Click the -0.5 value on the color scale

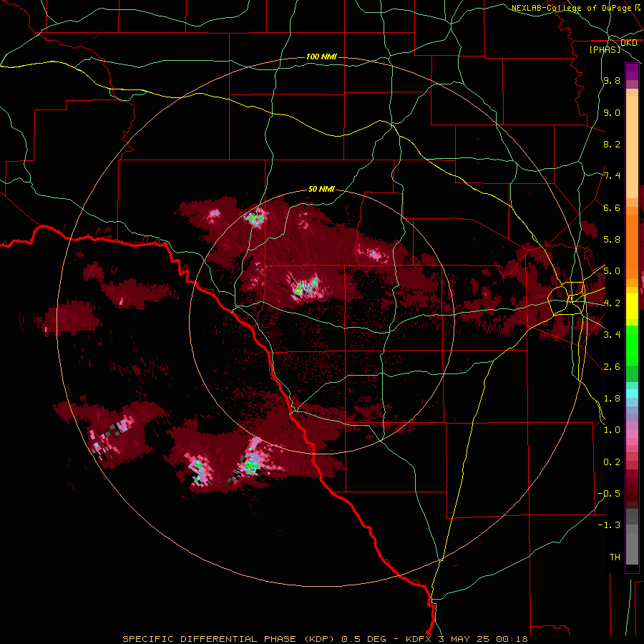609,493
